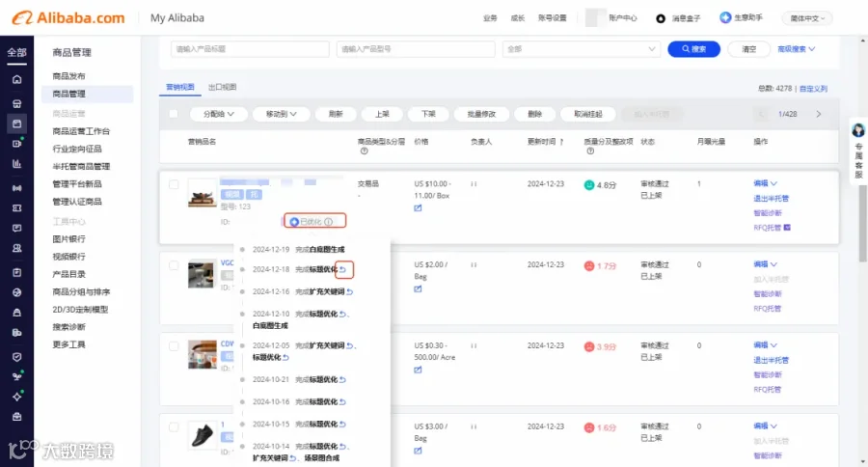Tick the select-all checkbox in toolbar
This screenshot has height=467, width=868.
[x=174, y=114]
